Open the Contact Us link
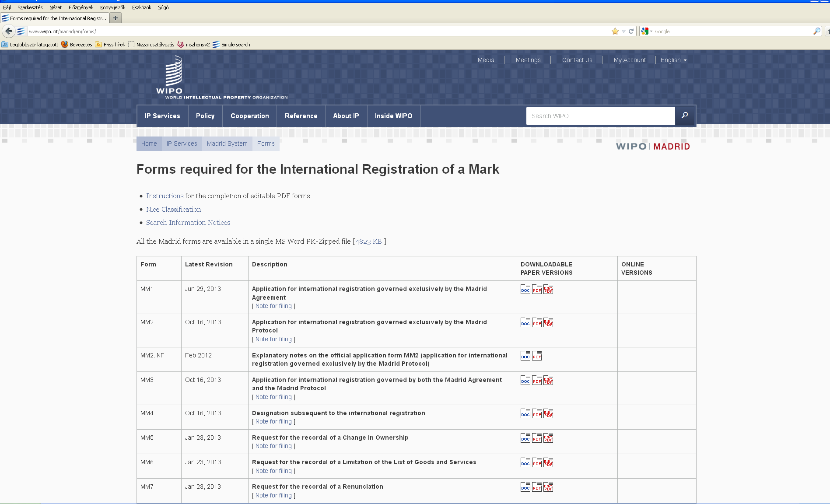 [x=577, y=60]
